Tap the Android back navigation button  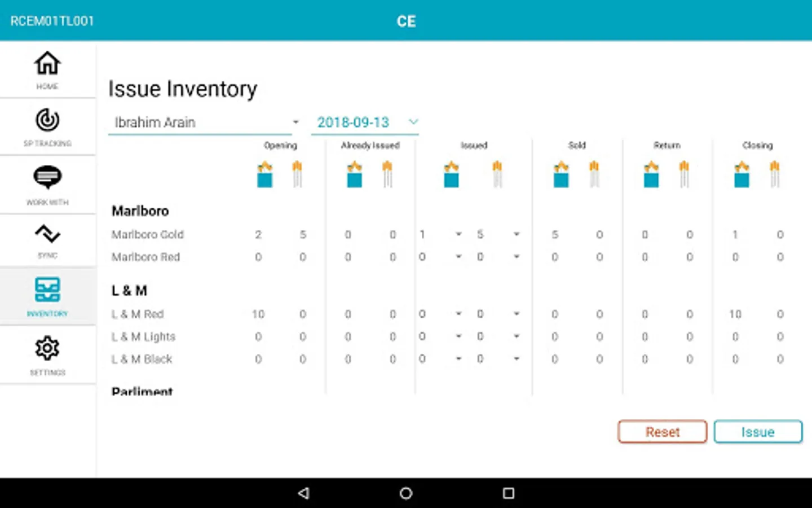coord(304,493)
